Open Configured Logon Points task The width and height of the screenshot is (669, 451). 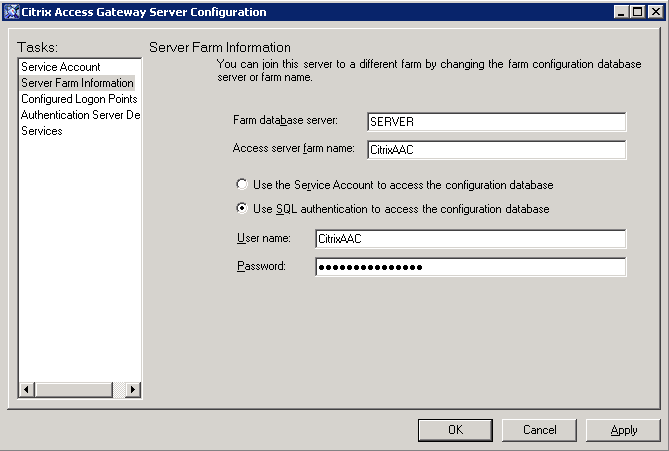[79, 99]
